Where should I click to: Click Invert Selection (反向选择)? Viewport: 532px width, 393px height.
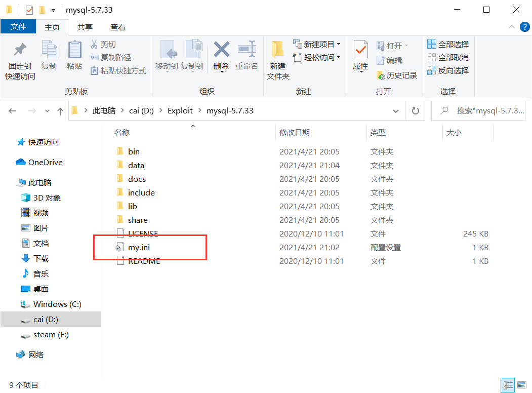tap(448, 70)
